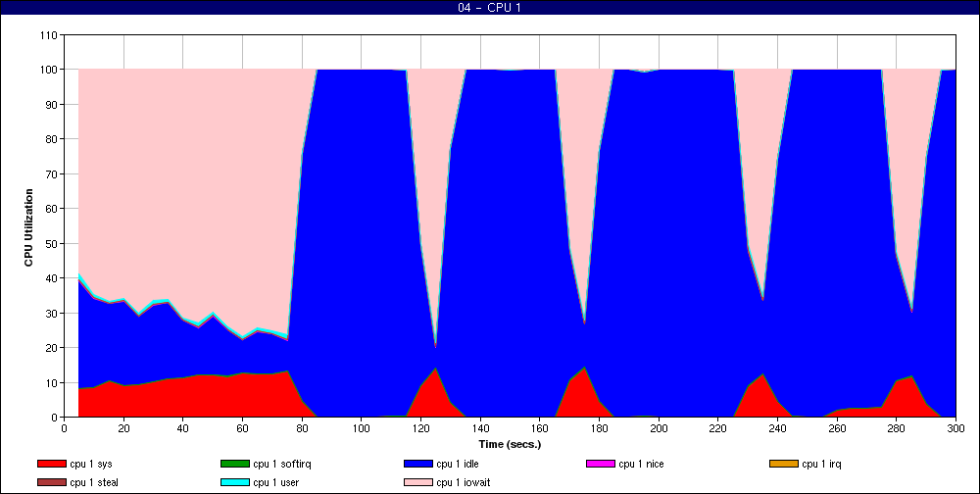Image resolution: width=980 pixels, height=494 pixels.
Task: Select the "cpu 1 iowait" legend label
Action: [x=464, y=483]
